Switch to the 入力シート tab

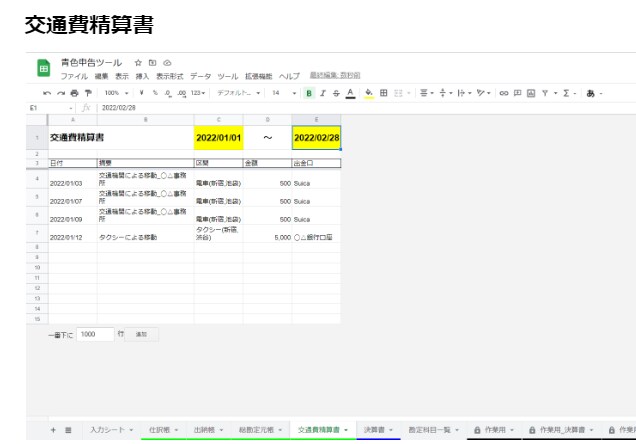pos(107,430)
